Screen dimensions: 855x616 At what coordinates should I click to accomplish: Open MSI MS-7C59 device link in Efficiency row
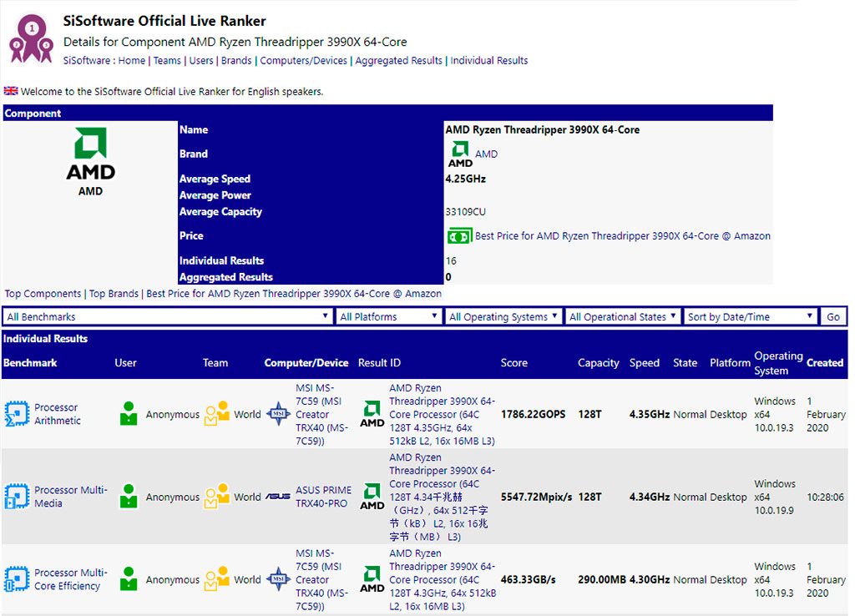pos(321,579)
